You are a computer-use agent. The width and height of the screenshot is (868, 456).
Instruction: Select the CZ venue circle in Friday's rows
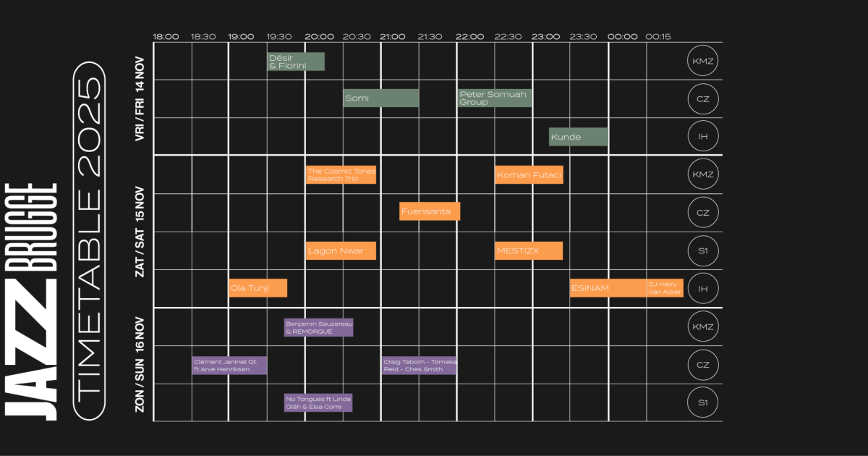coord(702,98)
